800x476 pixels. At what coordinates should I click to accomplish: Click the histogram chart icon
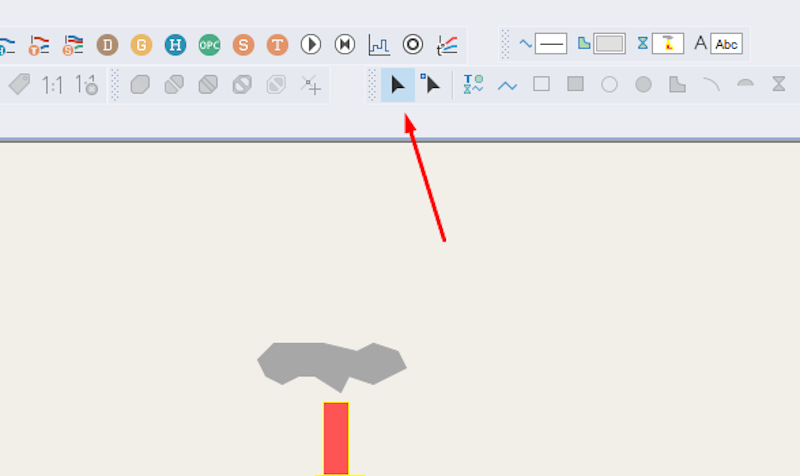tap(379, 44)
